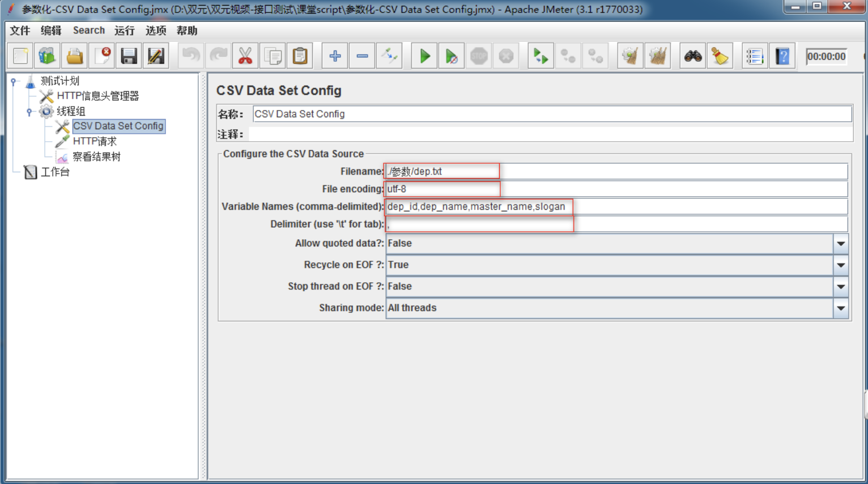868x484 pixels.
Task: Open the Function helper list icon
Action: point(755,56)
